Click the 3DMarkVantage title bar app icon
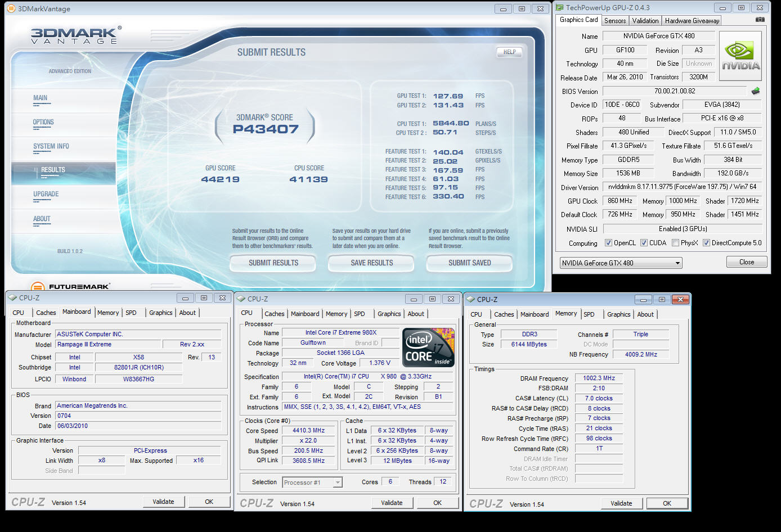Viewport: 781px width, 532px height. click(x=11, y=8)
